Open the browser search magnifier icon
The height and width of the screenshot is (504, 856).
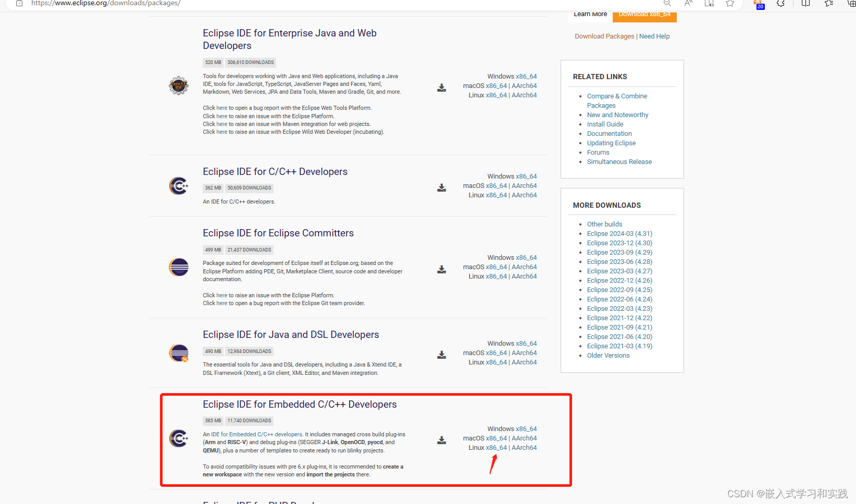667,4
